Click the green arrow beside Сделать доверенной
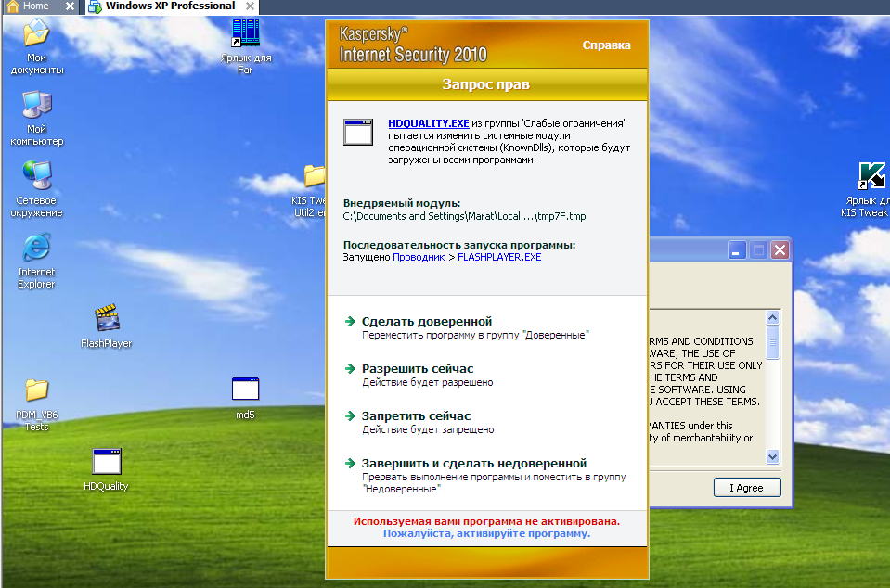Image resolution: width=890 pixels, height=588 pixels. click(350, 321)
